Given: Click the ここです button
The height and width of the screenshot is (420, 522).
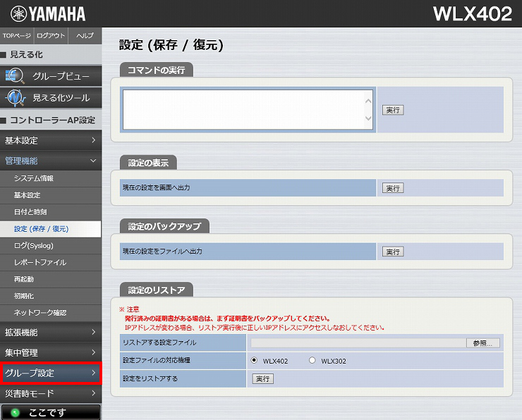Looking at the screenshot, I should coord(51,412).
